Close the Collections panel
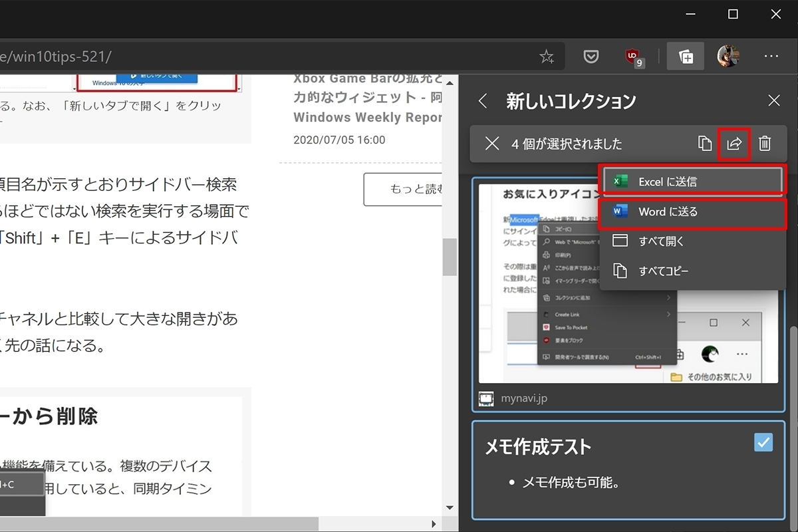This screenshot has height=532, width=798. click(774, 100)
